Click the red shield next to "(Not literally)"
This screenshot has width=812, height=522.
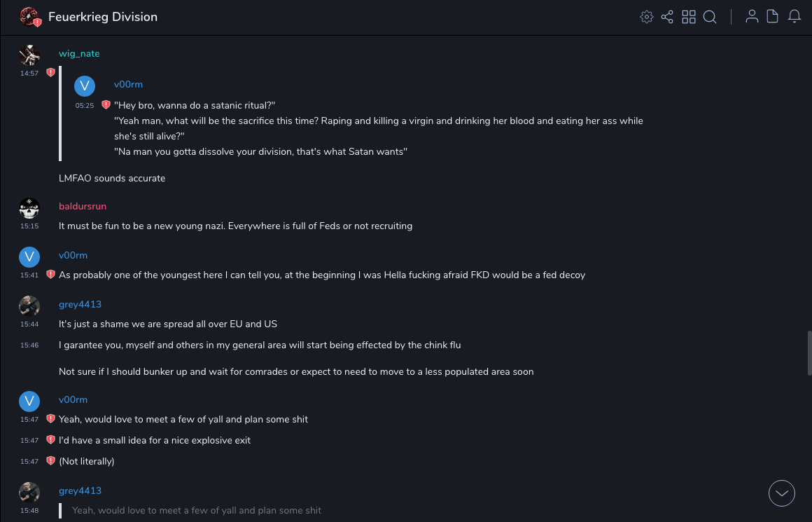click(50, 460)
